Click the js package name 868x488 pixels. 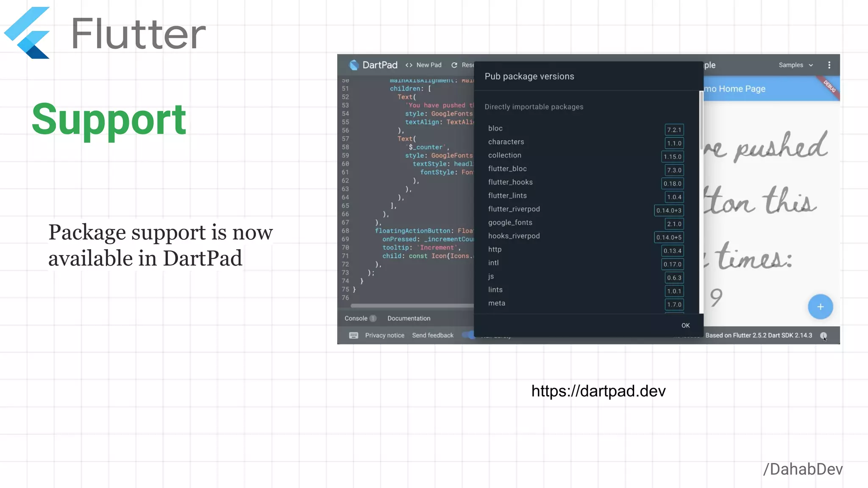pyautogui.click(x=491, y=276)
